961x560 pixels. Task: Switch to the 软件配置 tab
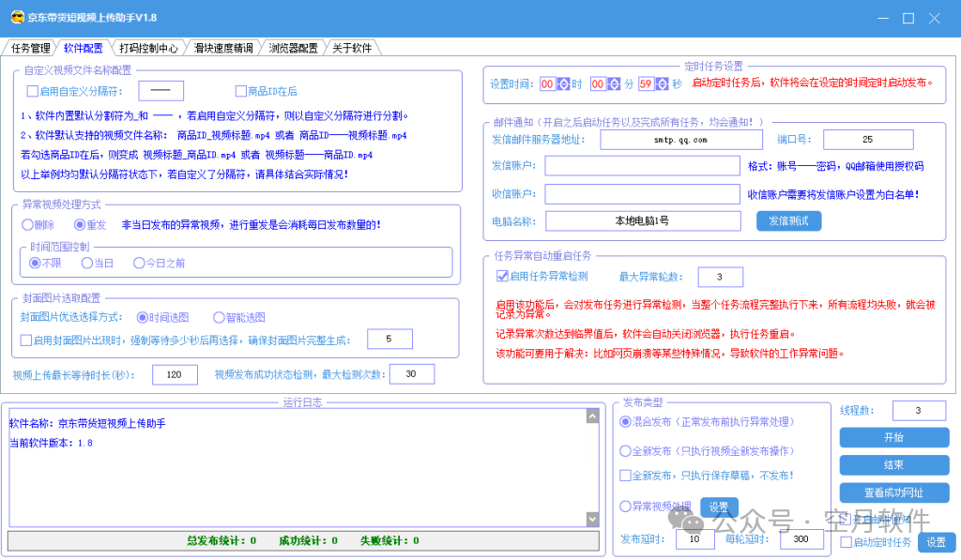[x=84, y=48]
